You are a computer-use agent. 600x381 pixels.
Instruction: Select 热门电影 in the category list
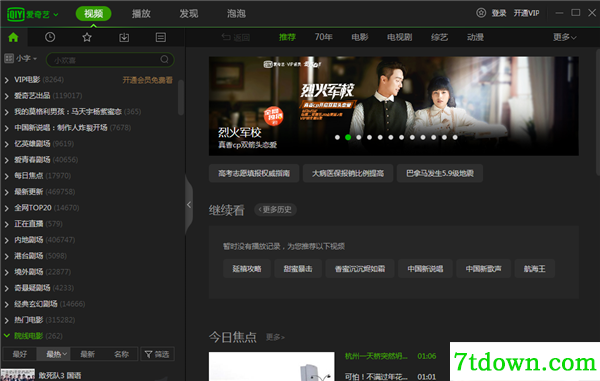[29, 320]
